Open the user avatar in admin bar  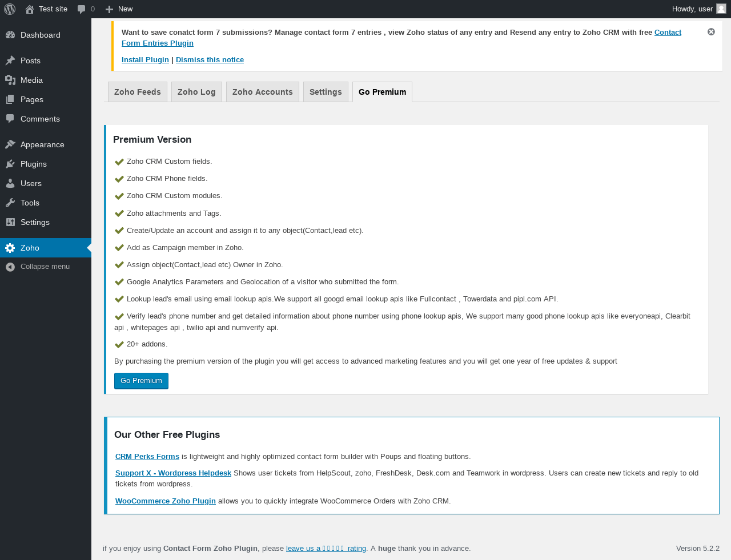point(721,9)
